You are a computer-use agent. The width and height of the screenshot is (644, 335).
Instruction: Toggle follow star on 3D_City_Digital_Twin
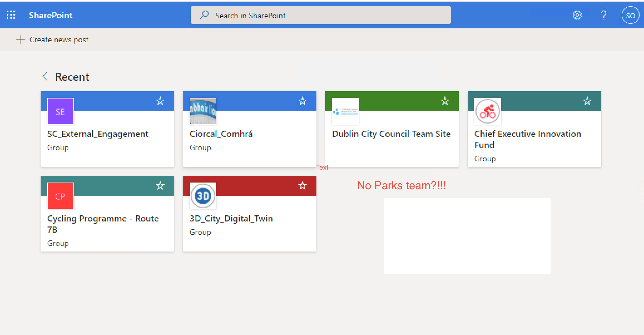tap(303, 186)
